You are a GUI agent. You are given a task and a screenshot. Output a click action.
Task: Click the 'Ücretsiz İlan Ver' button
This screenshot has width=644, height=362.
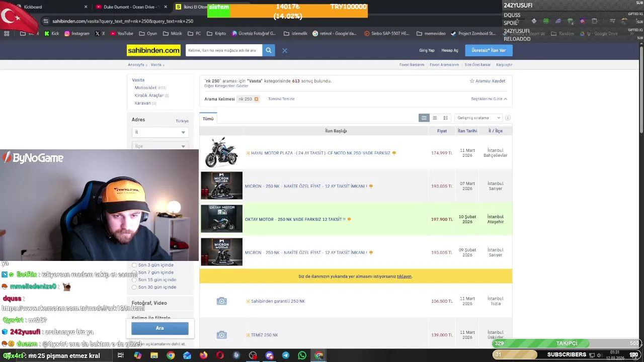(x=489, y=50)
